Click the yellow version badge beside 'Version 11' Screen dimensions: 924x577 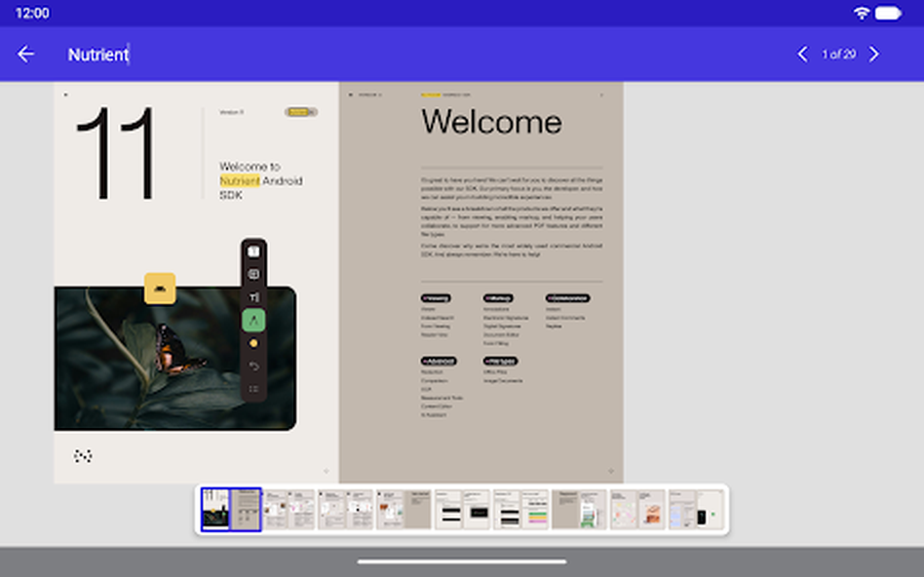coord(301,112)
